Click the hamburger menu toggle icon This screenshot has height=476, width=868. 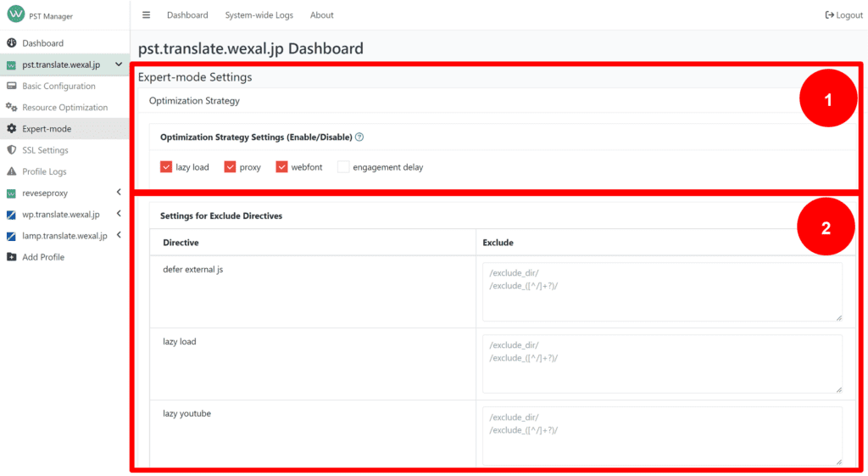(x=146, y=15)
